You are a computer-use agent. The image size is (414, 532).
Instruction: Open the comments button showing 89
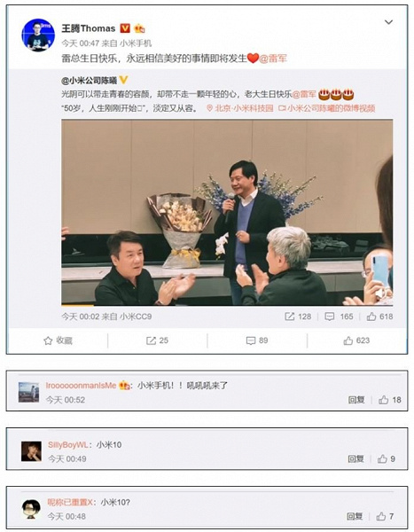(x=257, y=340)
